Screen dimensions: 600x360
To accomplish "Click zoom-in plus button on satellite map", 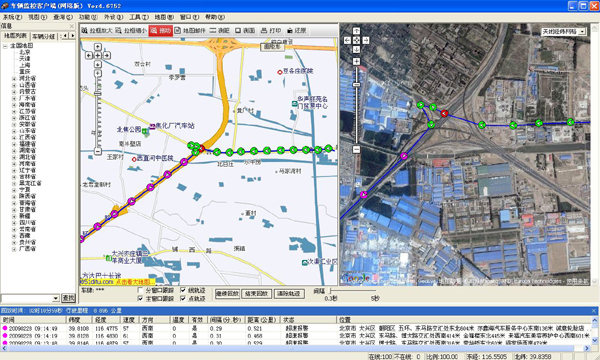I will [356, 61].
